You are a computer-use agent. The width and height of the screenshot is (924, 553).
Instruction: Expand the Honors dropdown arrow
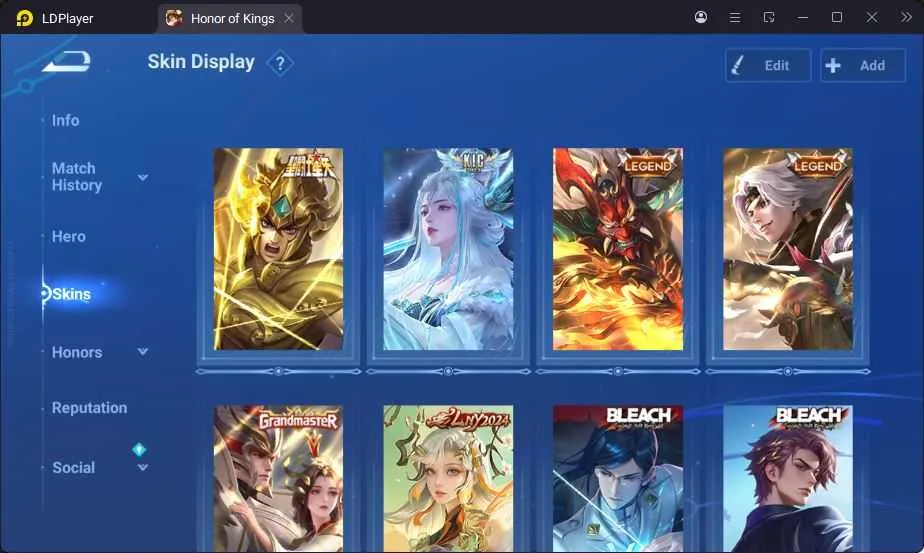click(x=143, y=352)
